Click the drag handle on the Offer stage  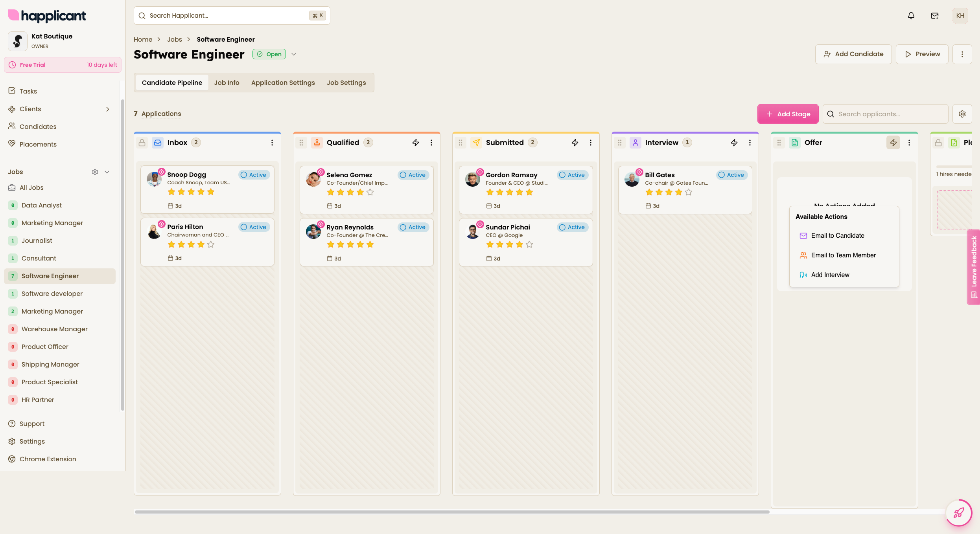point(779,143)
